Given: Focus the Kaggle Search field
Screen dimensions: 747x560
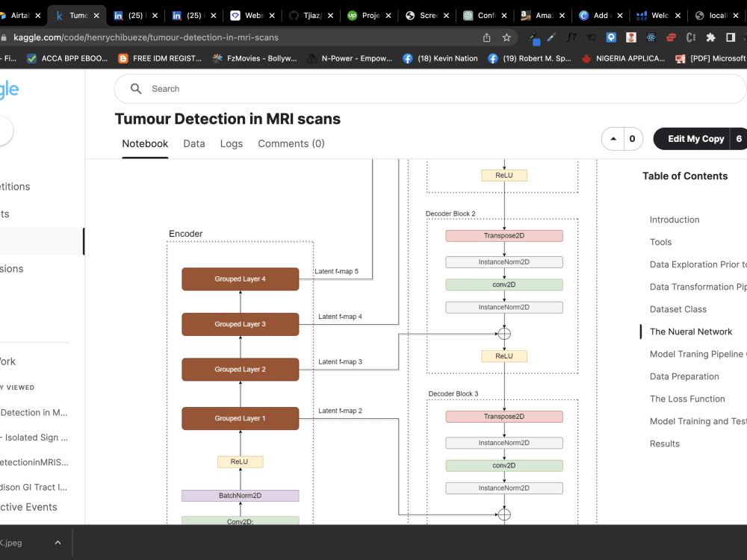Looking at the screenshot, I should [x=431, y=89].
